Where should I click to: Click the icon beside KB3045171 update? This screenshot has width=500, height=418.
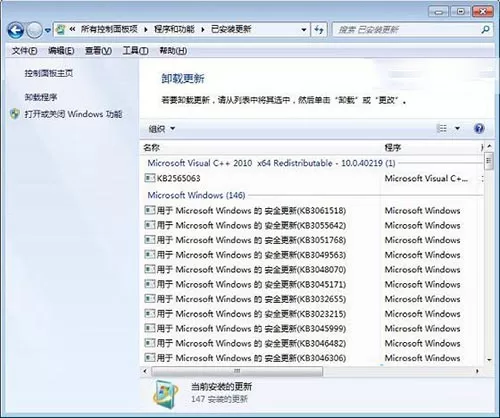point(150,284)
